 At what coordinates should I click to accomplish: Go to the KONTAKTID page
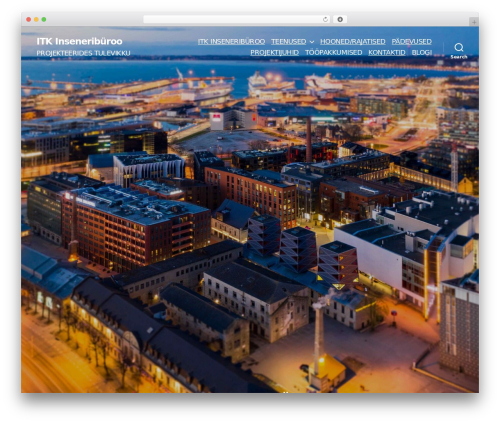[x=387, y=53]
